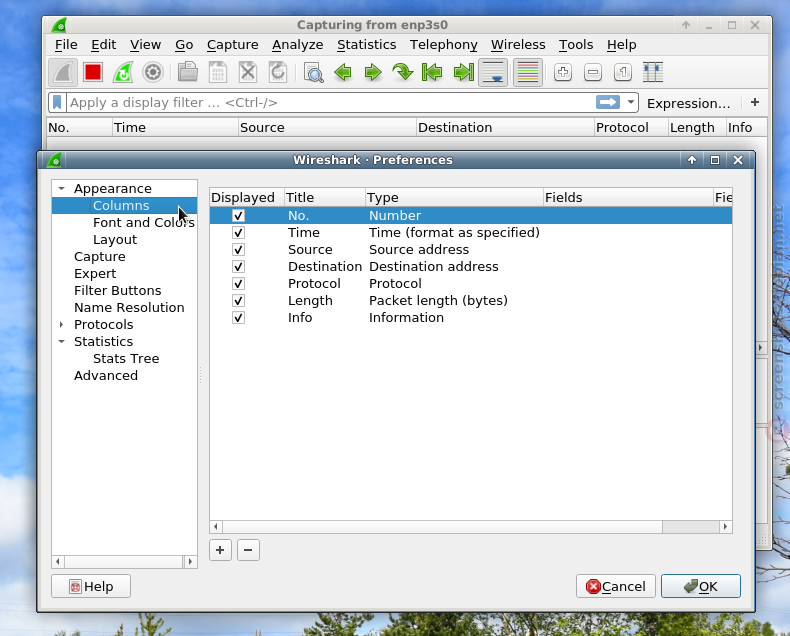Zoom out on the packet list text
790x636 pixels.
point(593,73)
